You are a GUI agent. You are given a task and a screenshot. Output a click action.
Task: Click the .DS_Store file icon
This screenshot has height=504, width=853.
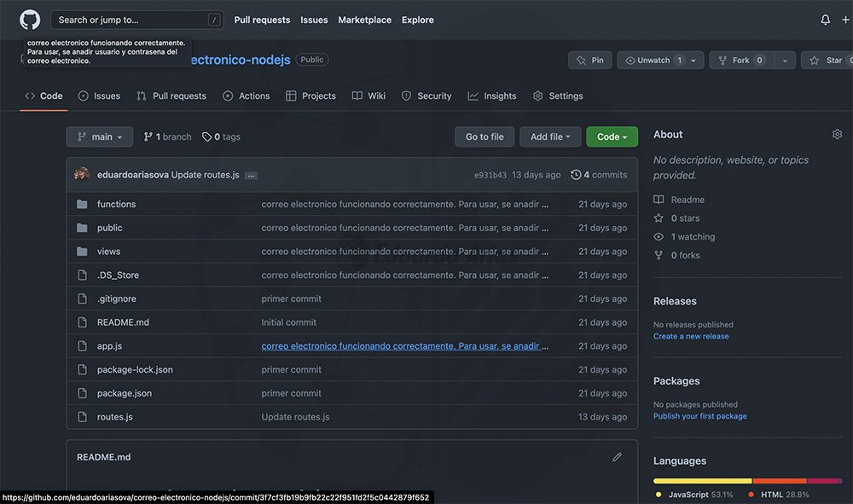pyautogui.click(x=82, y=275)
